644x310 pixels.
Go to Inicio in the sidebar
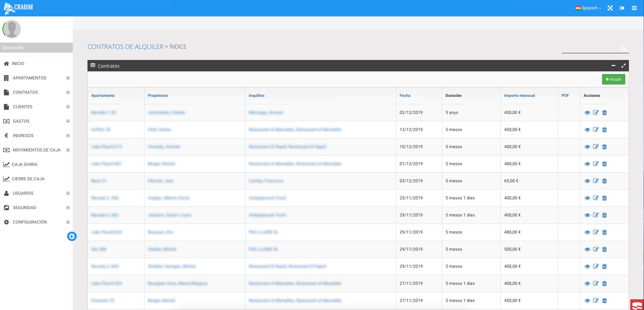coord(18,64)
